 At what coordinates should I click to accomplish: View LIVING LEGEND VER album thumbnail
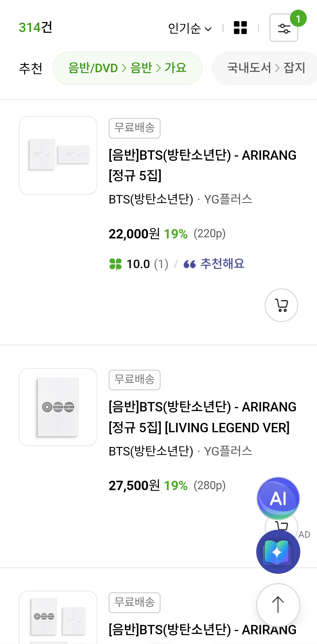[x=58, y=407]
